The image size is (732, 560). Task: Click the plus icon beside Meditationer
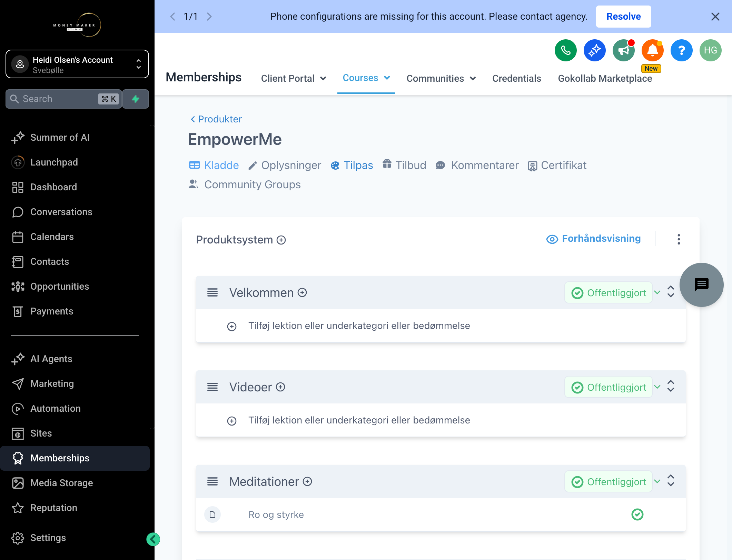(307, 482)
